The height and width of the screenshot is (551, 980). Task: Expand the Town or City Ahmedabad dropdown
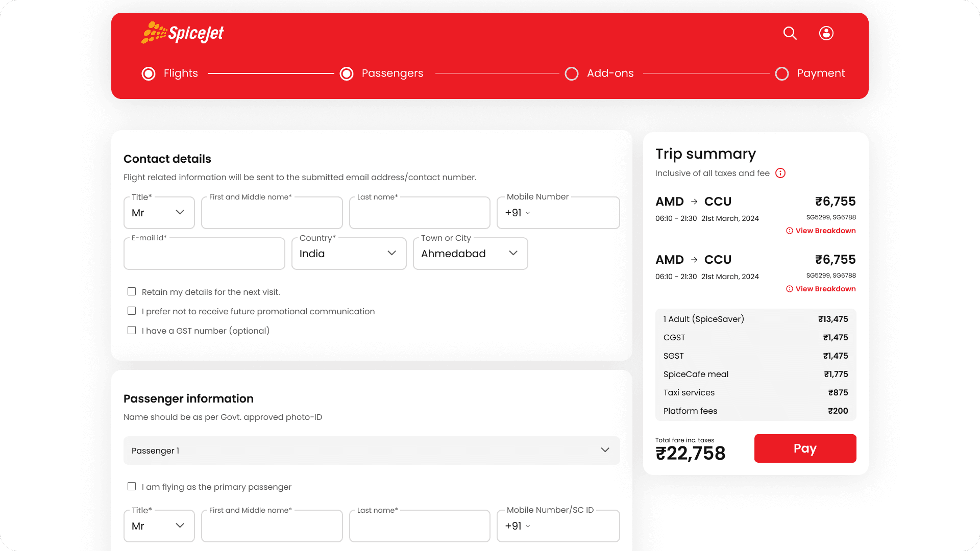[470, 254]
